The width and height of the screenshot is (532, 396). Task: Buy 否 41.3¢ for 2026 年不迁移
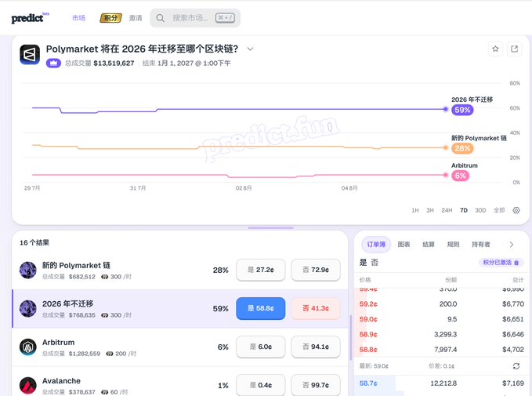pos(316,308)
